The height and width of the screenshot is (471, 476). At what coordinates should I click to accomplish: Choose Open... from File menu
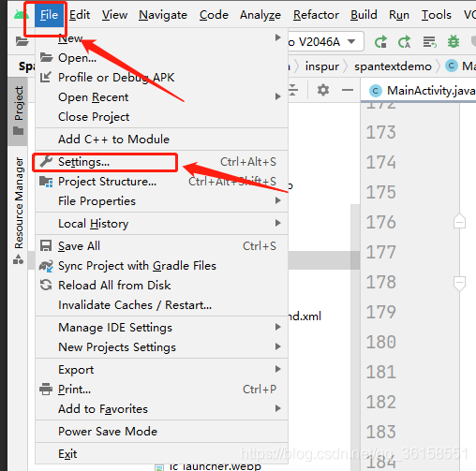(x=161, y=58)
